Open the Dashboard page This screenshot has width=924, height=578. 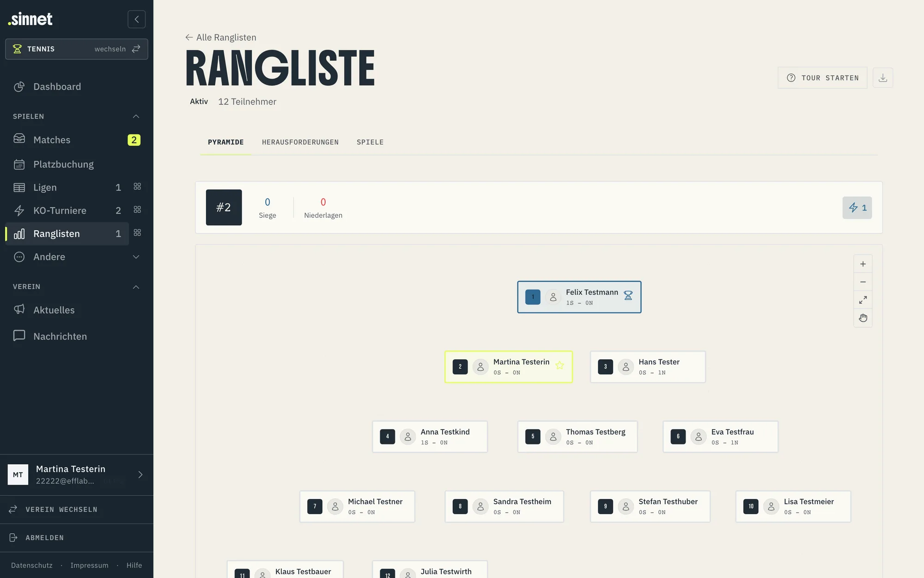click(57, 87)
